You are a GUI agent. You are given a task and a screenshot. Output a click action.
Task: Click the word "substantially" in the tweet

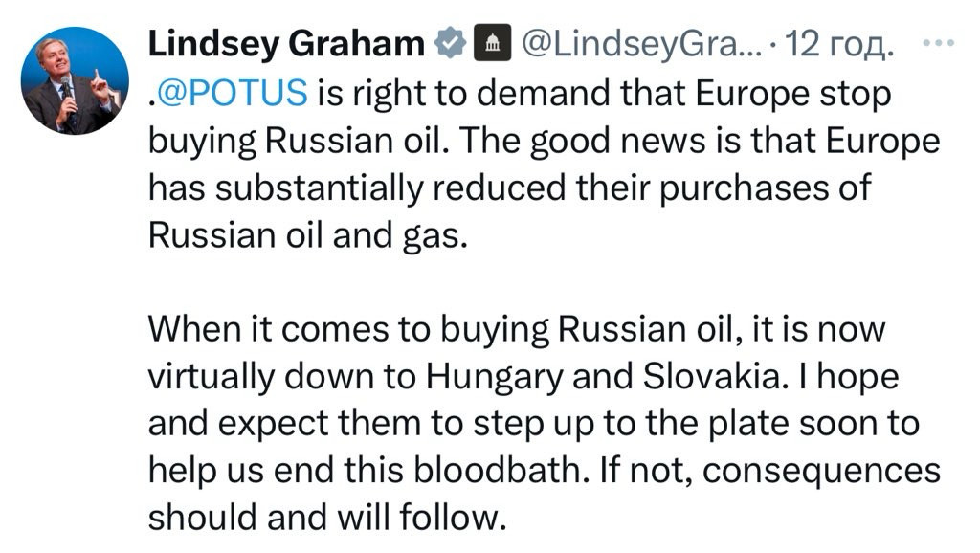tap(318, 188)
